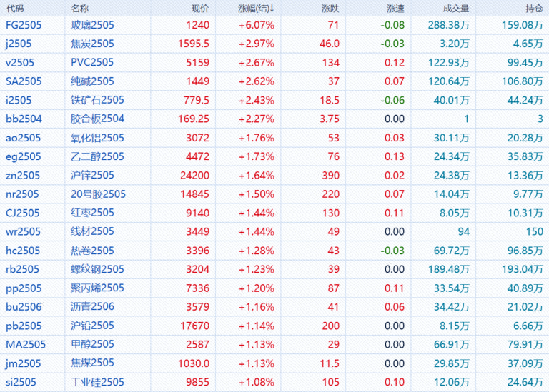Image resolution: width=549 pixels, height=392 pixels.
Task: Click the zn2505 code link
Action: (24, 175)
